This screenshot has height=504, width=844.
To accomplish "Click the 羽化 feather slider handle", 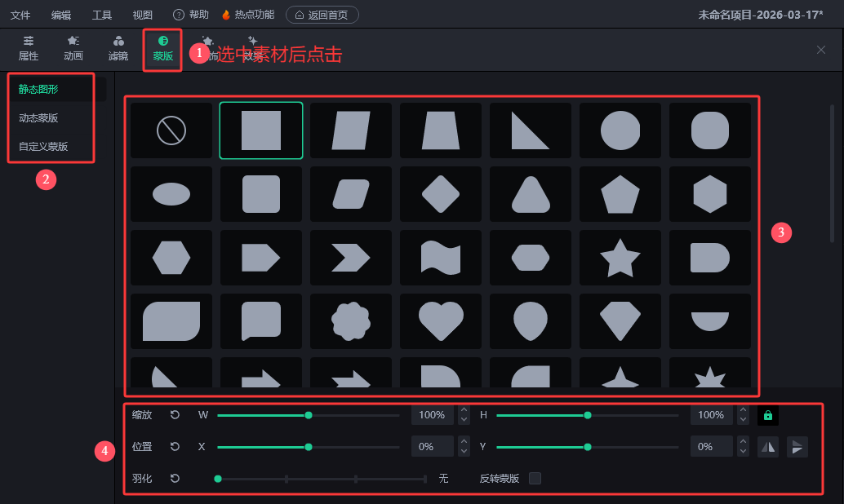I will coord(218,479).
